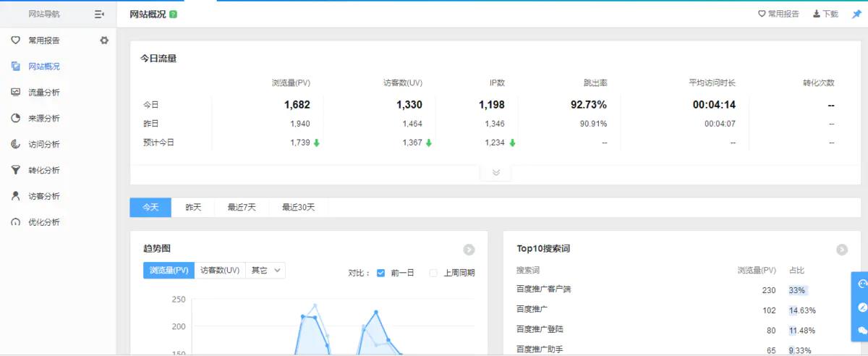This screenshot has width=868, height=356.
Task: Click green help icon next to 网站概况
Action: [174, 14]
